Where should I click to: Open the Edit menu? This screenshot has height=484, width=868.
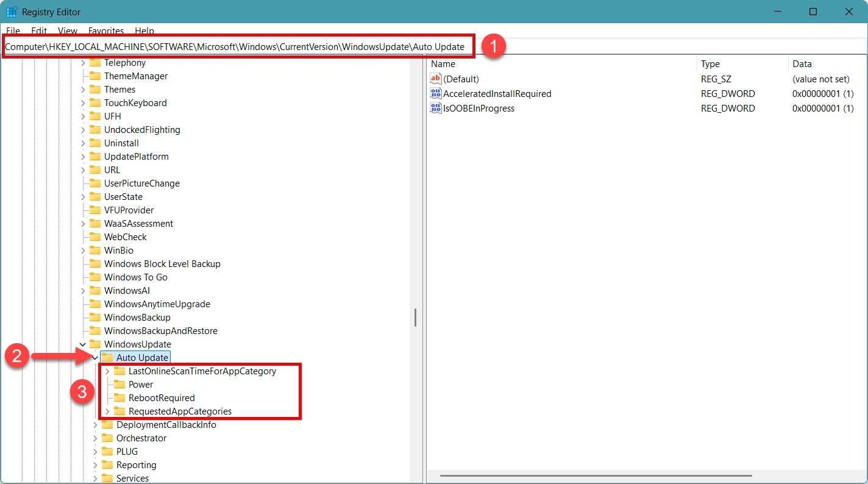tap(39, 30)
